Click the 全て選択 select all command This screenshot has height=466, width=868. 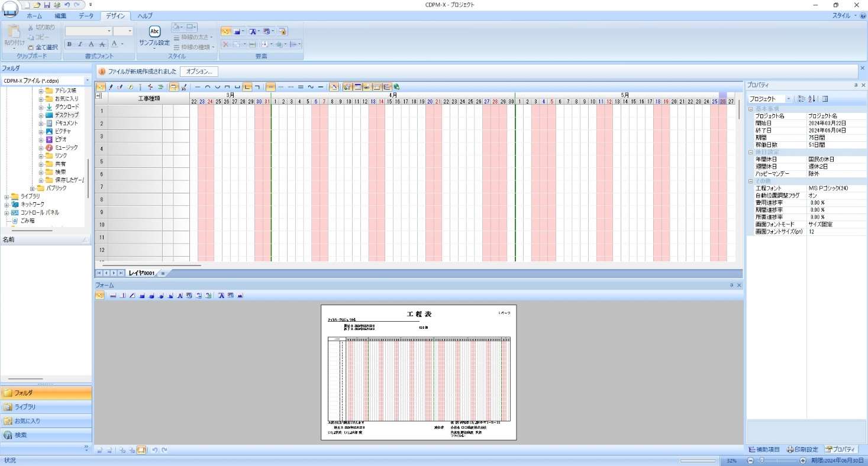click(x=43, y=47)
